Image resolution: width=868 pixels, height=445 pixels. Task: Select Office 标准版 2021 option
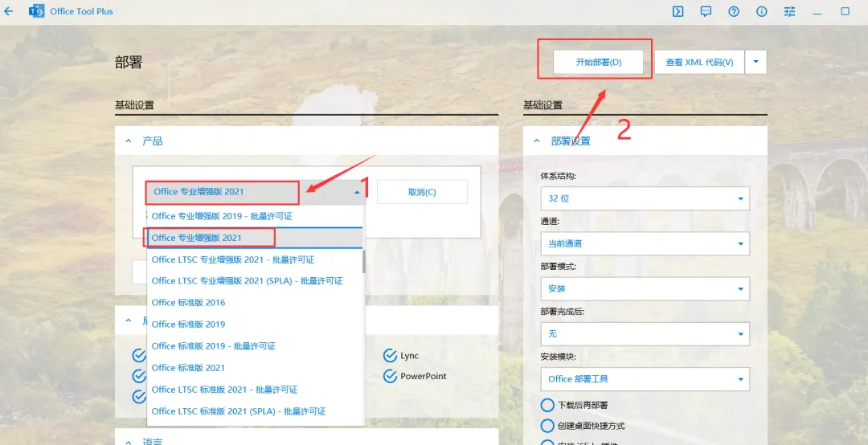255,368
